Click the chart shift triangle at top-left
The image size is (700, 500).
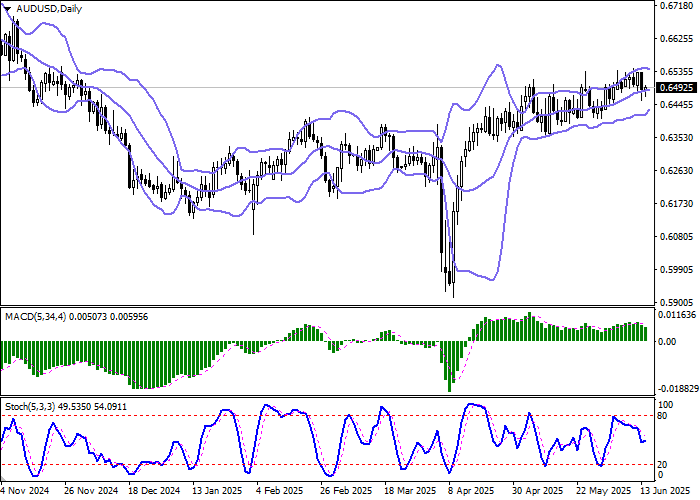pos(8,8)
